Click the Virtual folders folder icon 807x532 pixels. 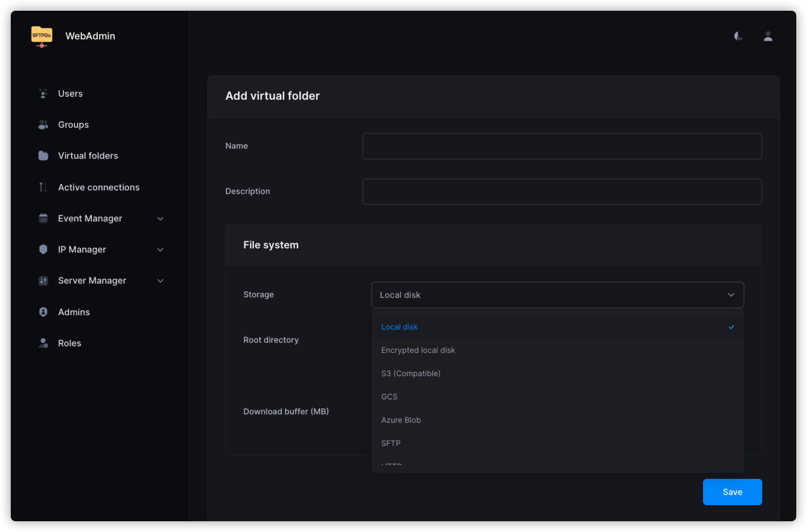tap(43, 156)
